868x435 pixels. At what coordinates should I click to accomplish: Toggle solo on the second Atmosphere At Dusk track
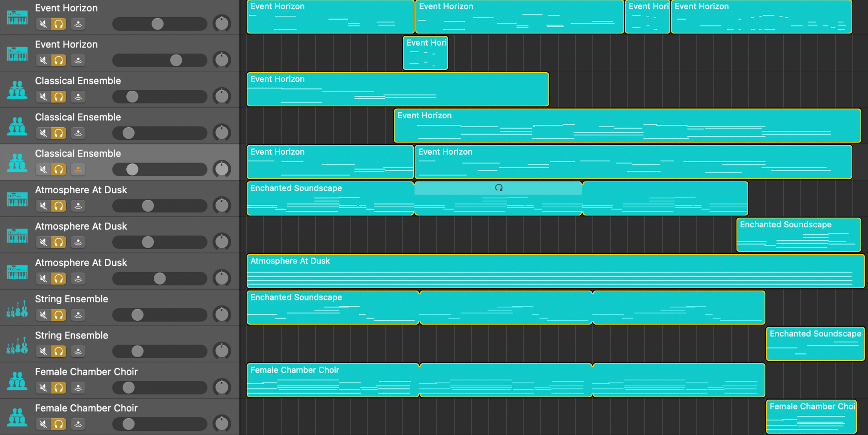point(59,242)
